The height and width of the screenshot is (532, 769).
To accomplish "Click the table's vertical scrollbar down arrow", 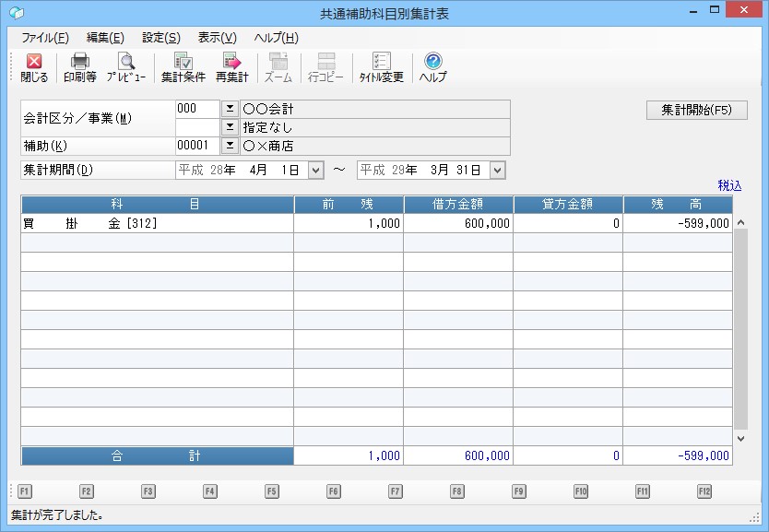I will (740, 440).
